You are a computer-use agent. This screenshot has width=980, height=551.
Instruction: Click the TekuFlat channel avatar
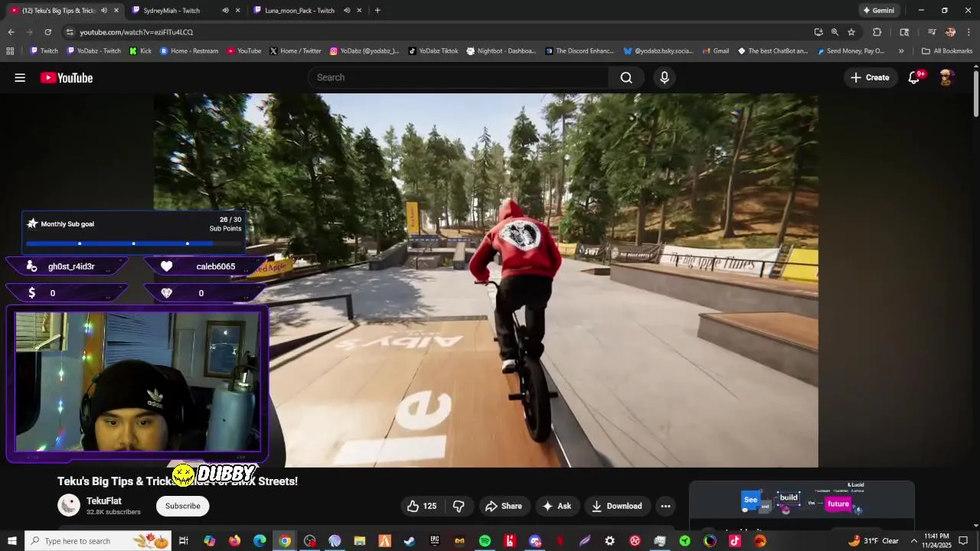69,505
